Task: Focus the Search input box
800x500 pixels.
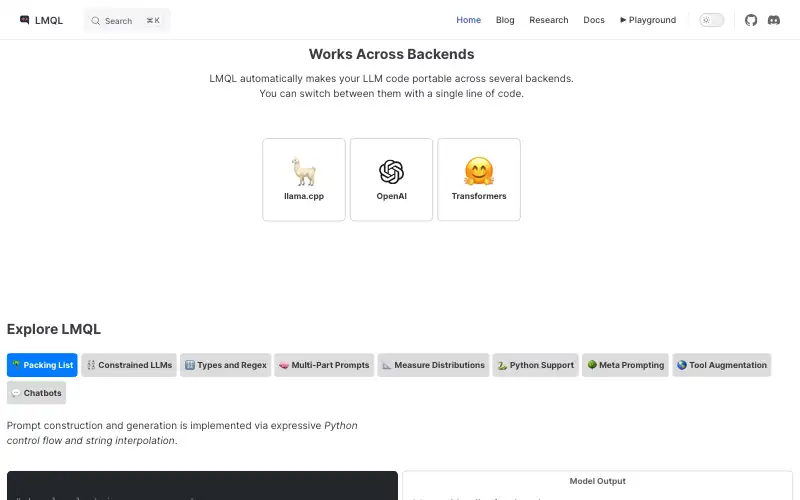Action: click(x=127, y=21)
